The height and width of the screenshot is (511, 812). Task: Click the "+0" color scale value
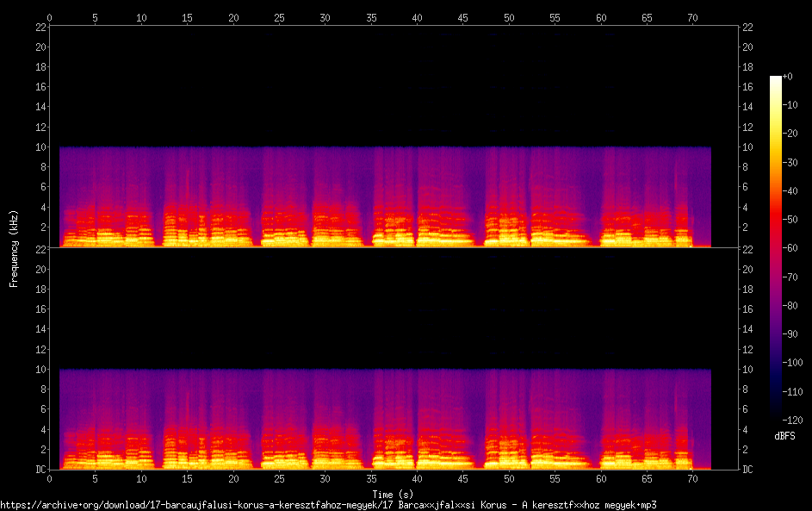point(787,77)
